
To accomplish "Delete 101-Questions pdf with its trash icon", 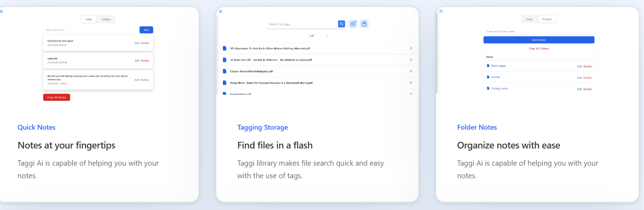I will 411,48.
